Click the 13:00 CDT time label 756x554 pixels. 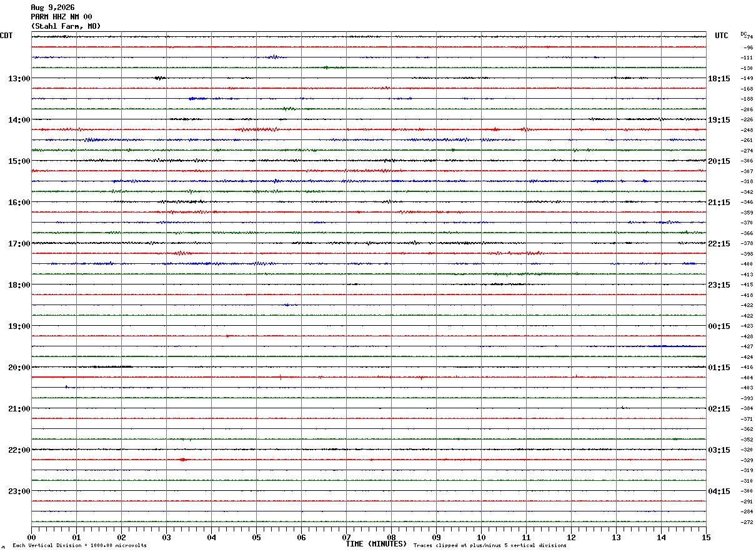tap(19, 79)
